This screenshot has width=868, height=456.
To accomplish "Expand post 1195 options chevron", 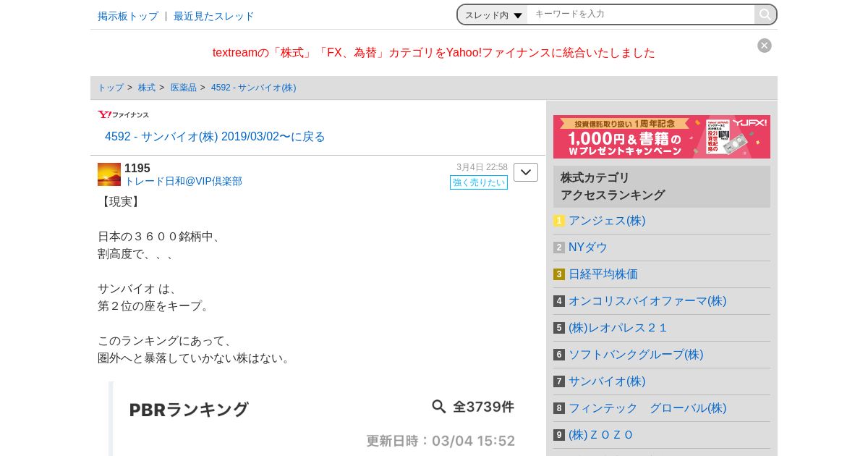I will coord(526,172).
